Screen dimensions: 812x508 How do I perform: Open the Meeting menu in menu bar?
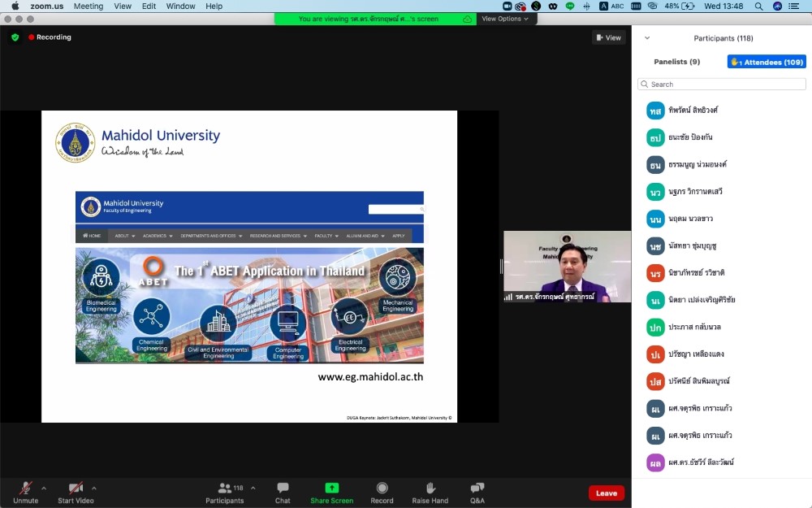(89, 6)
